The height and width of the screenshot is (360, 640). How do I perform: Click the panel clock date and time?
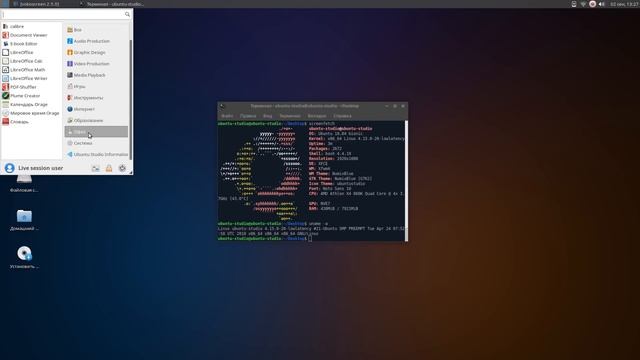point(624,4)
